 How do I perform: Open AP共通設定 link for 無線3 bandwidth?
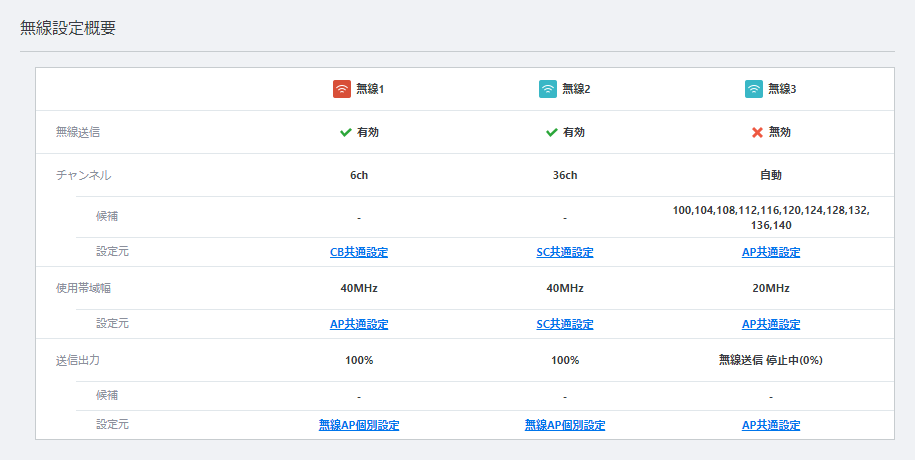[771, 324]
